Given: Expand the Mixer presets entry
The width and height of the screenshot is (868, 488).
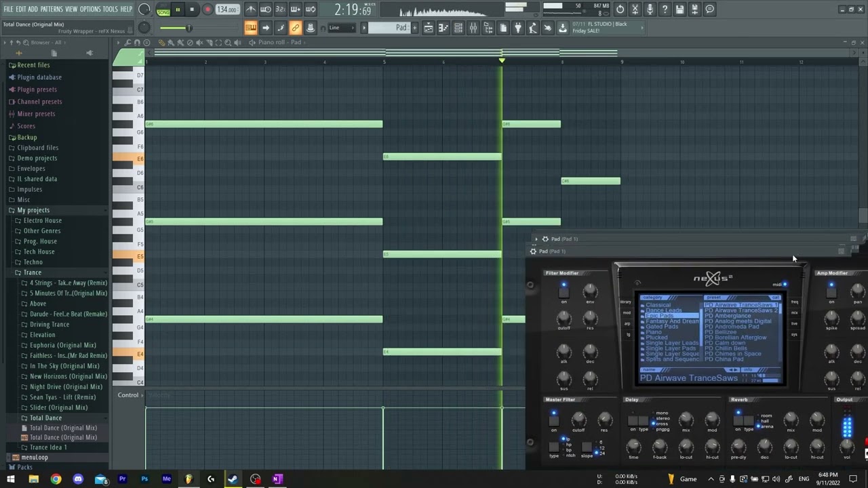Looking at the screenshot, I should [x=36, y=114].
